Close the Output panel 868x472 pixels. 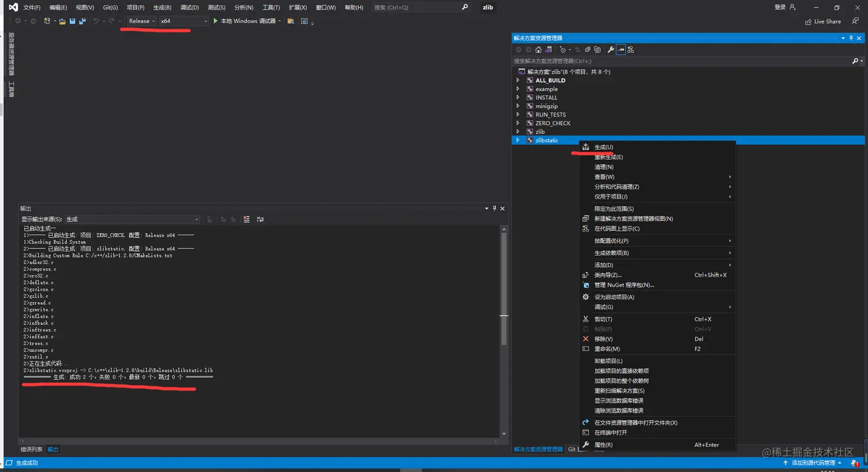pos(502,208)
